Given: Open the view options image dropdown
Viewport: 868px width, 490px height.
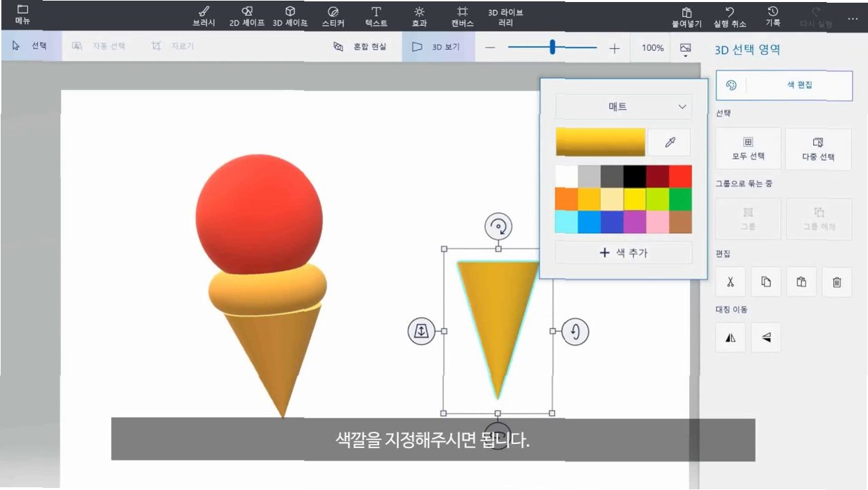Looking at the screenshot, I should pos(685,49).
